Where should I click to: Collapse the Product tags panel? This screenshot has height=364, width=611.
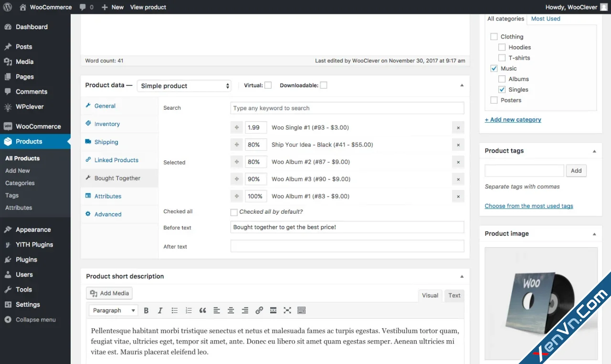594,151
